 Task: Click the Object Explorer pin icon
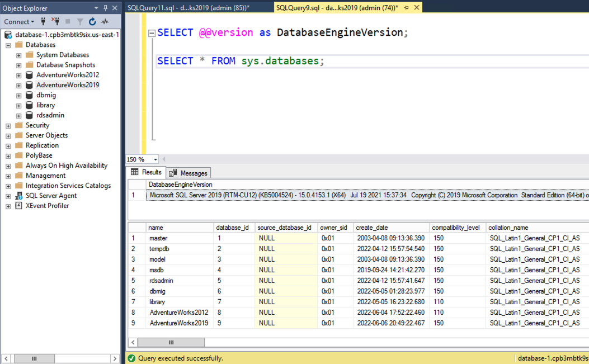[105, 8]
